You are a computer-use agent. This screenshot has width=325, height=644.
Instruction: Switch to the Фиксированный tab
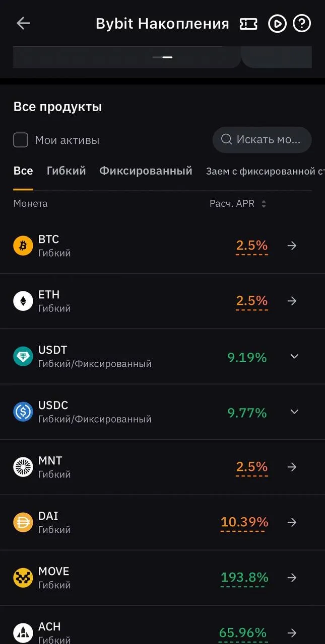pos(146,171)
